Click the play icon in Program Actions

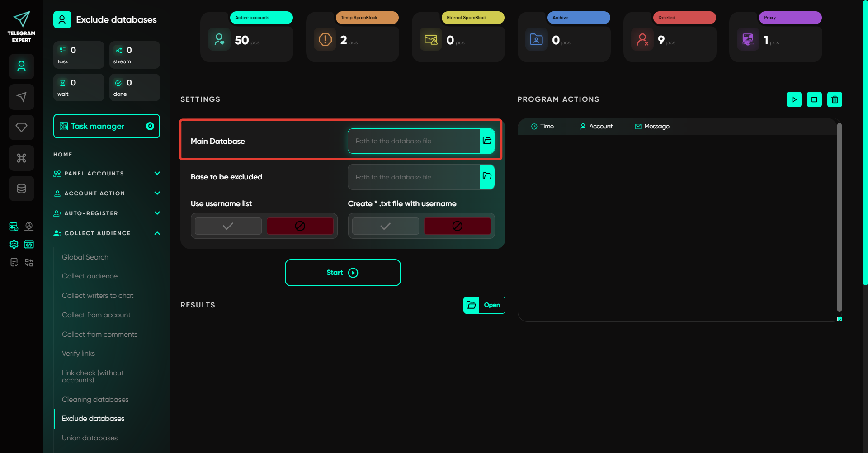coord(794,99)
